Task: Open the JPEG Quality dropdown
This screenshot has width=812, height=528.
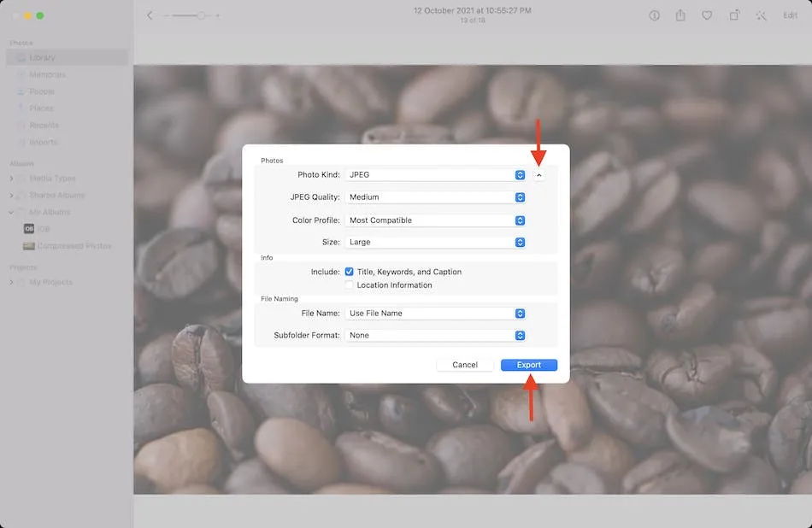Action: pos(435,197)
